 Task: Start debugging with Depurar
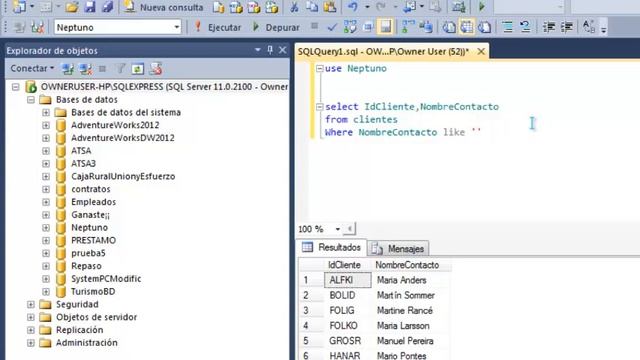click(276, 27)
